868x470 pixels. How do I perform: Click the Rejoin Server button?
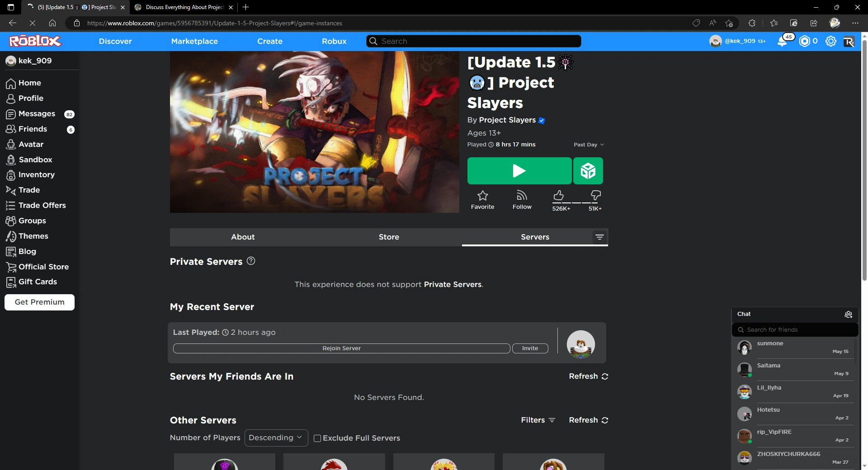click(341, 348)
